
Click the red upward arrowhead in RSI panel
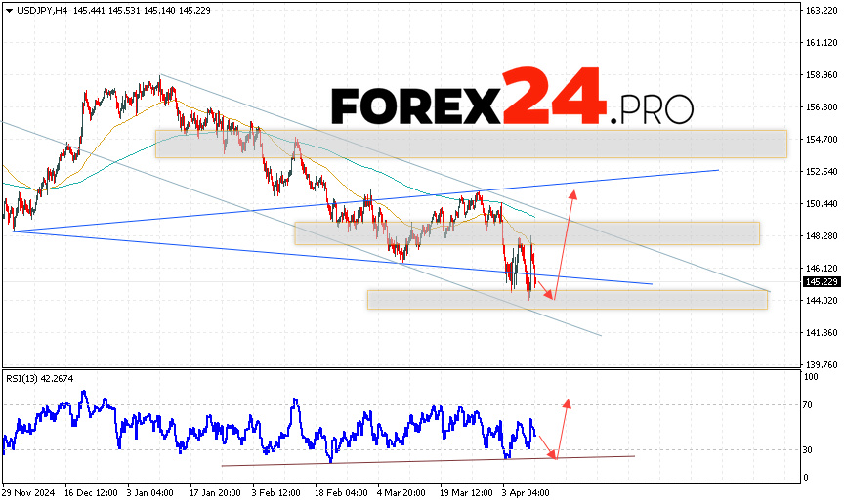pyautogui.click(x=566, y=402)
